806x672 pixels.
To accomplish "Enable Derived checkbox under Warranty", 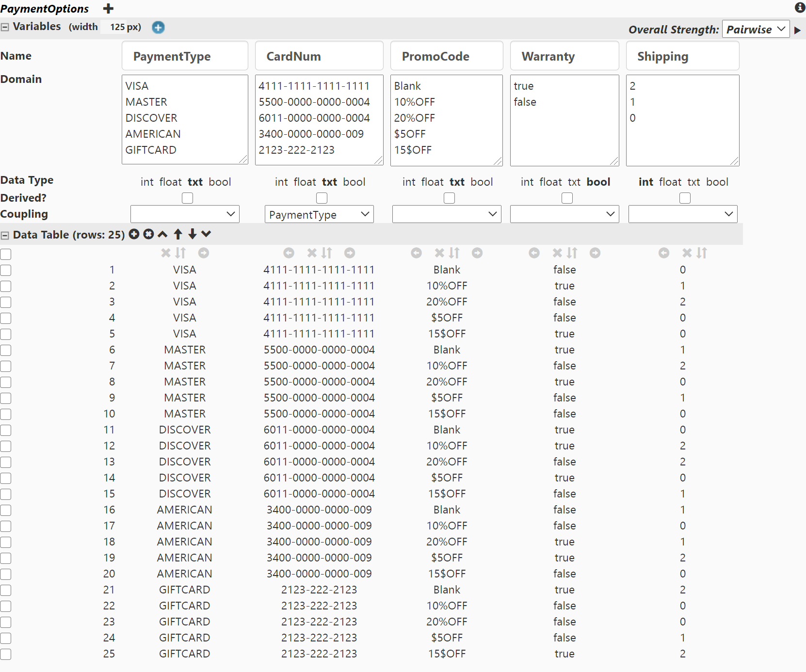I will tap(567, 198).
